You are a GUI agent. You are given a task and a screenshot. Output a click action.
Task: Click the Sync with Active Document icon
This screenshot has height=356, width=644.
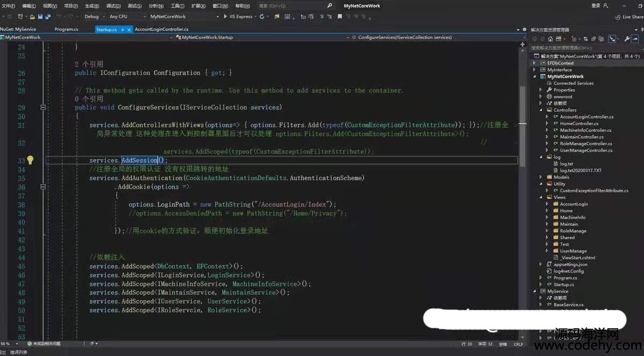(586, 39)
